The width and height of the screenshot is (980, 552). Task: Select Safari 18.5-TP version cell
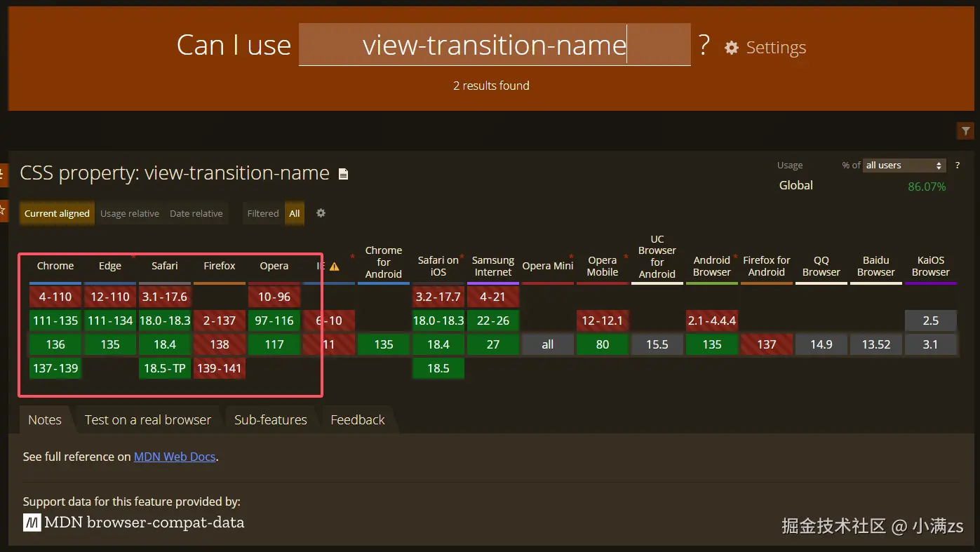pos(165,368)
